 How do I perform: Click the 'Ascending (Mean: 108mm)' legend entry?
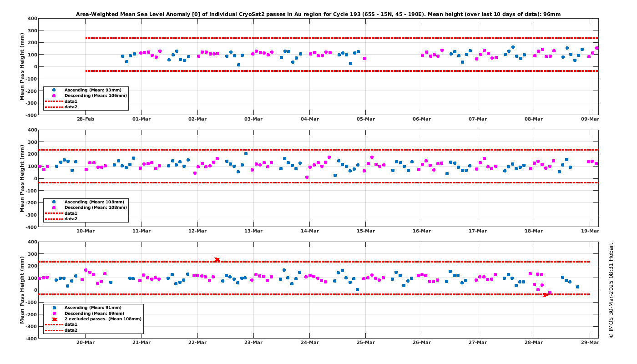(86, 202)
